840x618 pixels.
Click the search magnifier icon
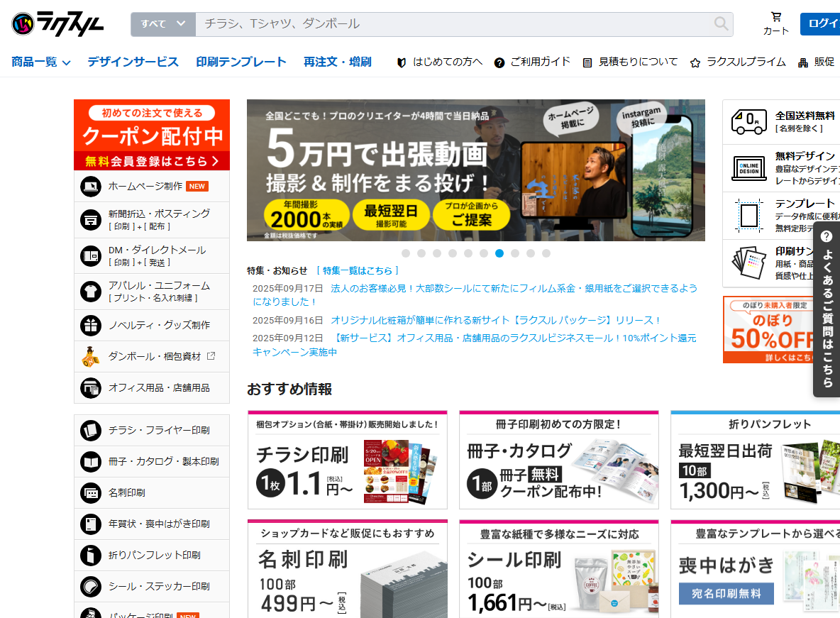(721, 24)
